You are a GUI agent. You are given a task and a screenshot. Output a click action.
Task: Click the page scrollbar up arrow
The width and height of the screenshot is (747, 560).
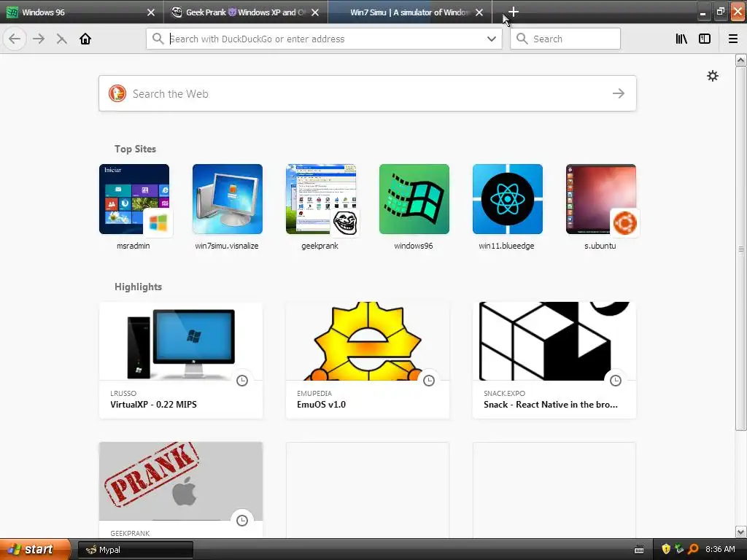[740, 60]
